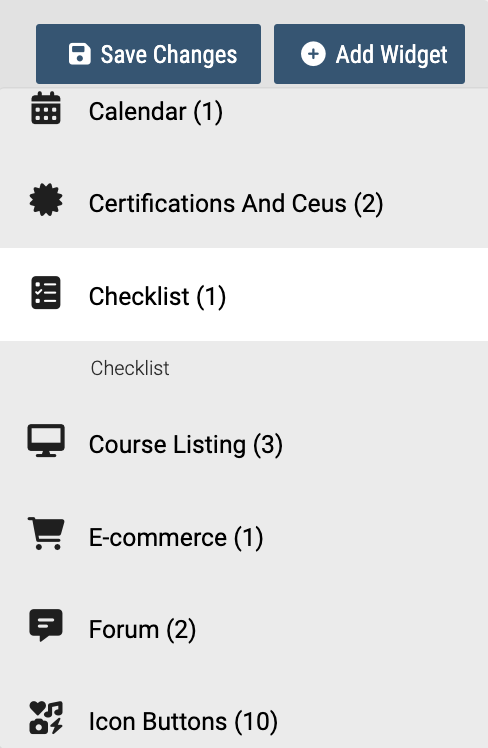Select the Checklist widget sub-item
The height and width of the screenshot is (748, 488).
130,368
